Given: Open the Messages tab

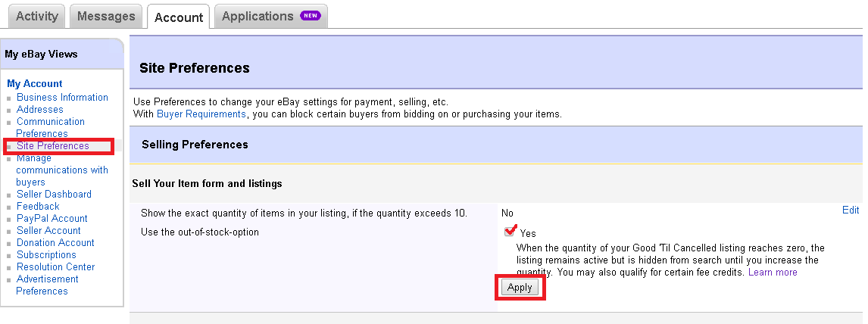Looking at the screenshot, I should 106,16.
